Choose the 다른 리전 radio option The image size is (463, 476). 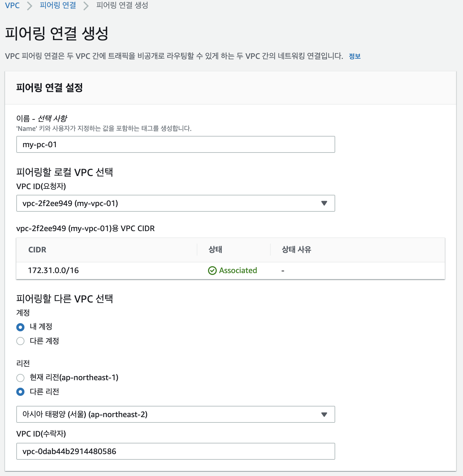(x=20, y=392)
